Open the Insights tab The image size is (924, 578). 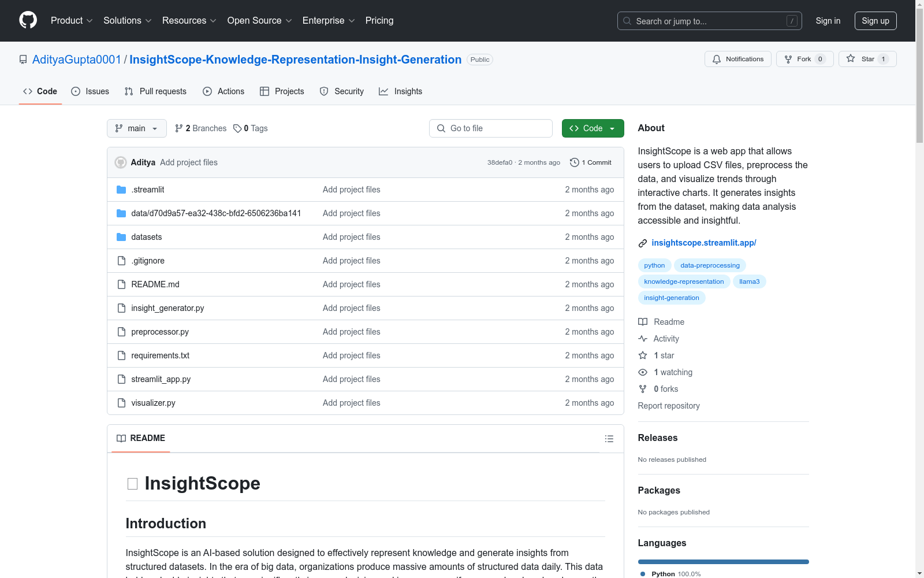click(x=401, y=91)
